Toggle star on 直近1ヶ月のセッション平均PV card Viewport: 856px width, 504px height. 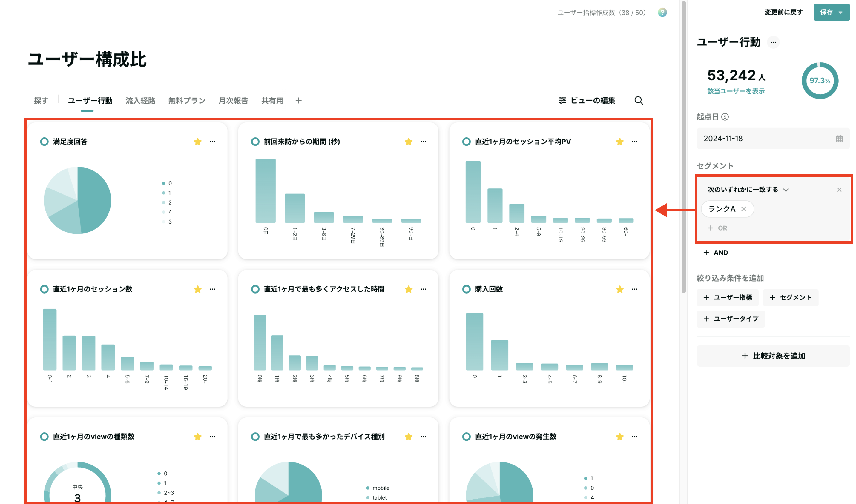click(x=619, y=142)
